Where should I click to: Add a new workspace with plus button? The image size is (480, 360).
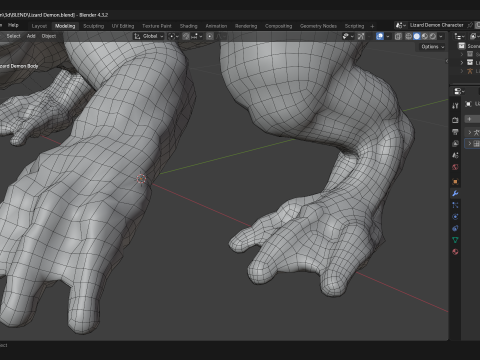point(372,26)
